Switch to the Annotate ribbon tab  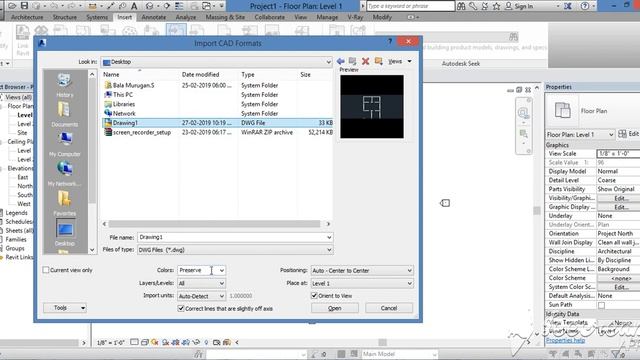pyautogui.click(x=154, y=17)
